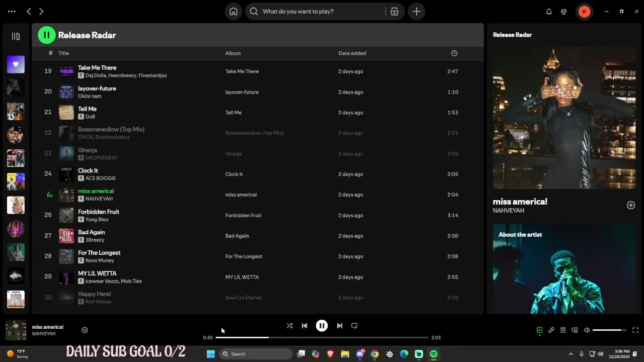The image size is (644, 362).
Task: Skip to the next track
Action: (x=340, y=326)
